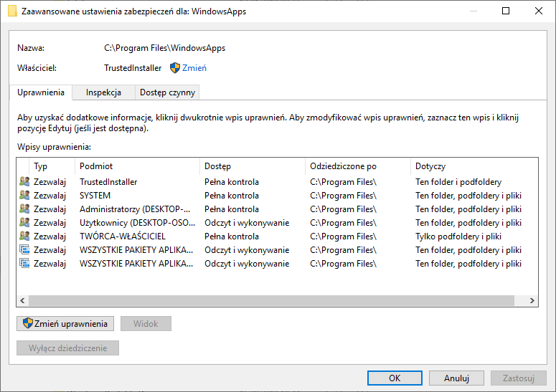The height and width of the screenshot is (392, 556).
Task: Click 'Zezwalaj' in the TWÓRCA-WŁAŚCICIEL row
Action: point(50,236)
